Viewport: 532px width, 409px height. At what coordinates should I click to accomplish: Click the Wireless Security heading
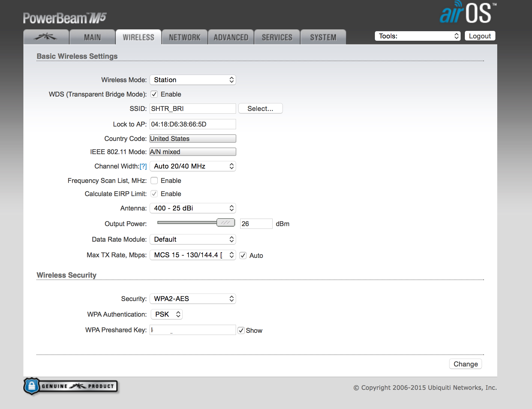coord(67,275)
